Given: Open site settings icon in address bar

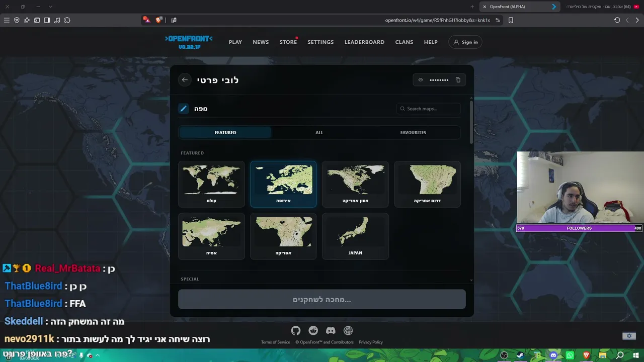Looking at the screenshot, I should (498, 20).
